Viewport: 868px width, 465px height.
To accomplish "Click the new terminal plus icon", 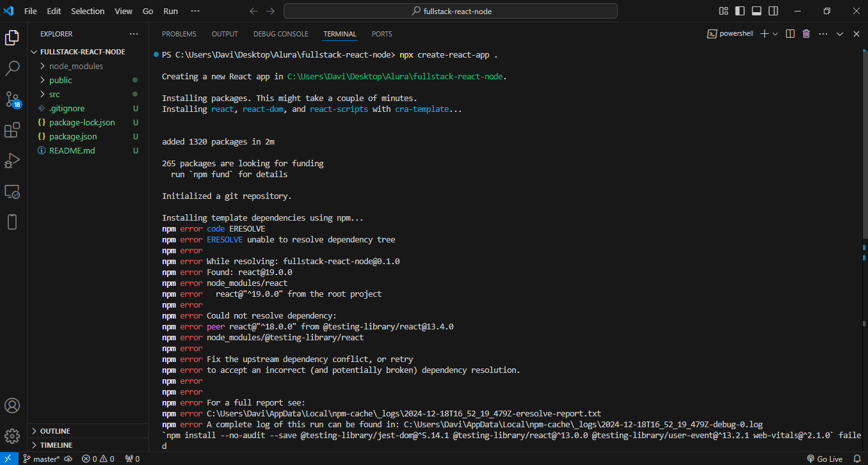I will coord(764,34).
